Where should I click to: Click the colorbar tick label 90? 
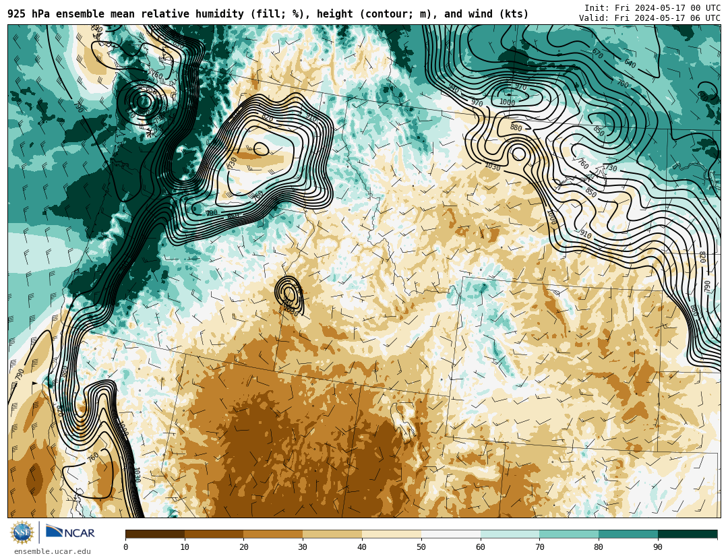point(658,547)
